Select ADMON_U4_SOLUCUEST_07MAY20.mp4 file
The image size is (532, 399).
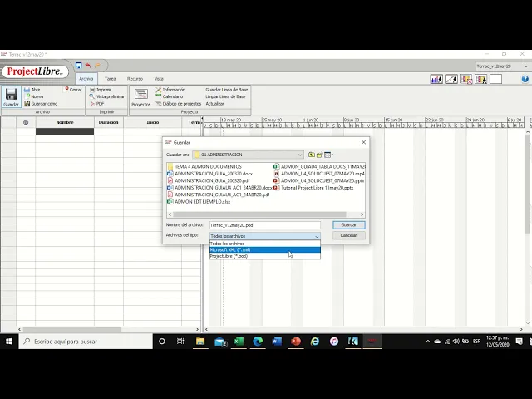319,174
